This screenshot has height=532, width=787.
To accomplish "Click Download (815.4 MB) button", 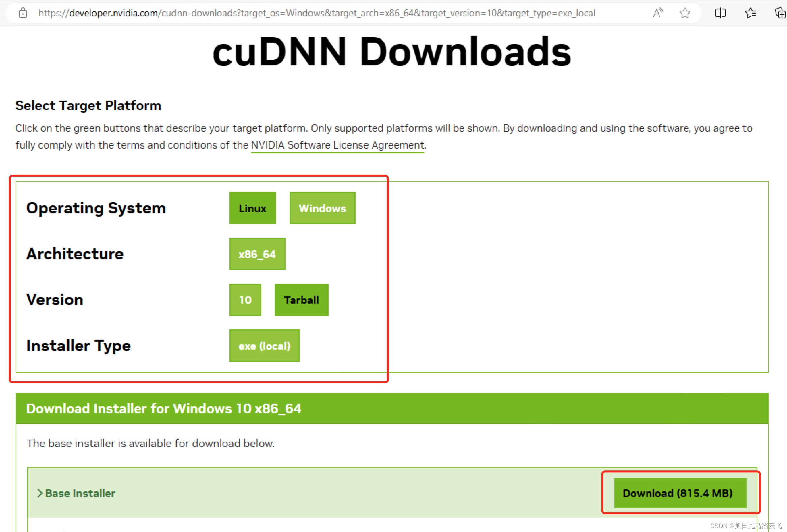I will click(x=680, y=493).
